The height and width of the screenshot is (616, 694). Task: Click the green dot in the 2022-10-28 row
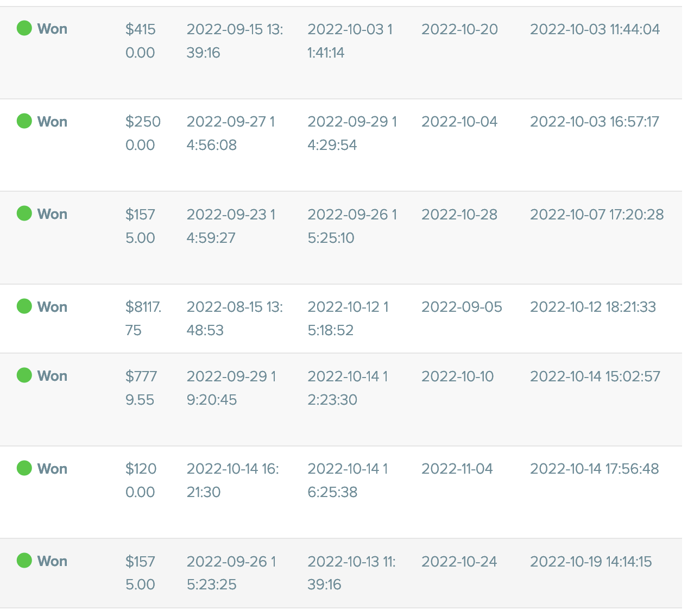[24, 213]
